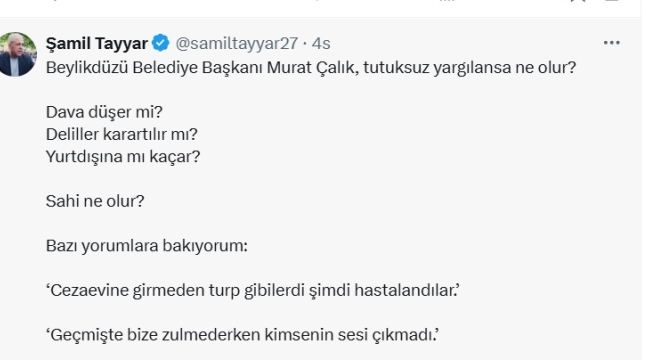This screenshot has height=360, width=650.
Task: Click the @samiltayyar27 handle
Action: pos(237,43)
